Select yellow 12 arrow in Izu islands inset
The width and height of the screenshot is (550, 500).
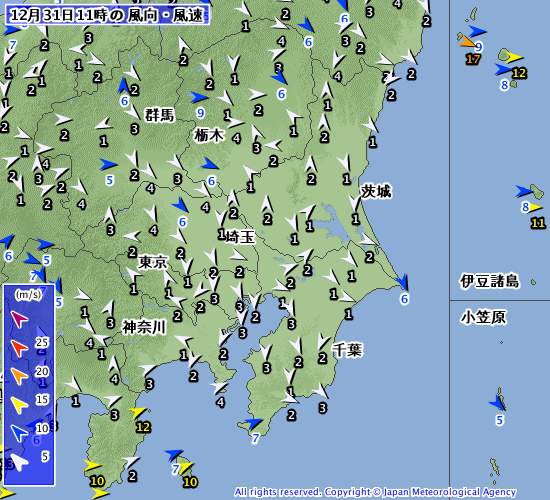pos(516,57)
